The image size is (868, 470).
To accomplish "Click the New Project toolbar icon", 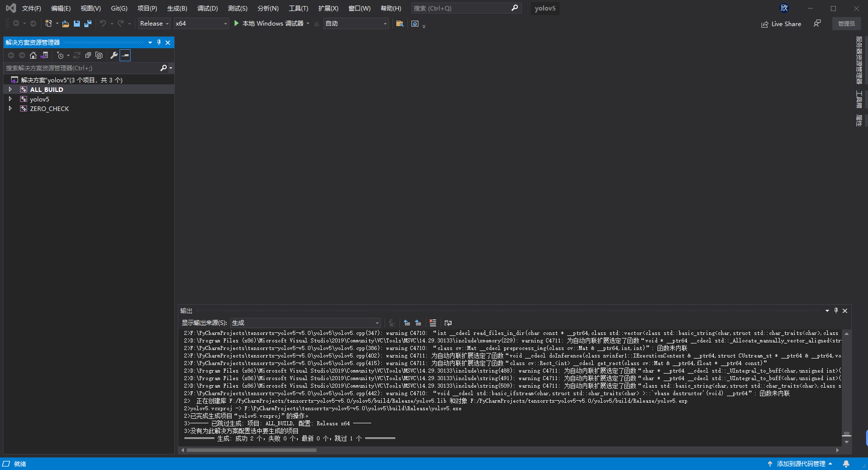I will [49, 24].
